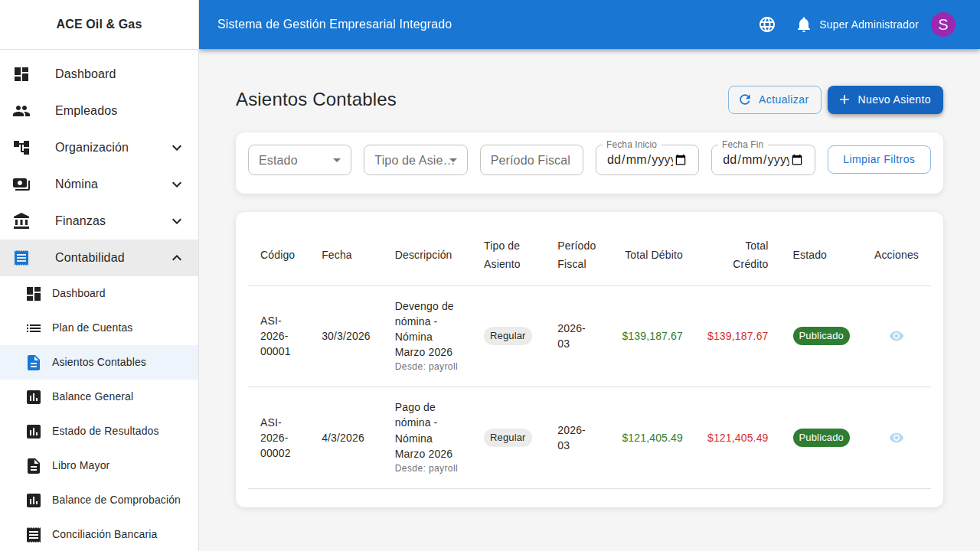Select the Nómina wallet icon
The height and width of the screenshot is (551, 980).
tap(21, 184)
